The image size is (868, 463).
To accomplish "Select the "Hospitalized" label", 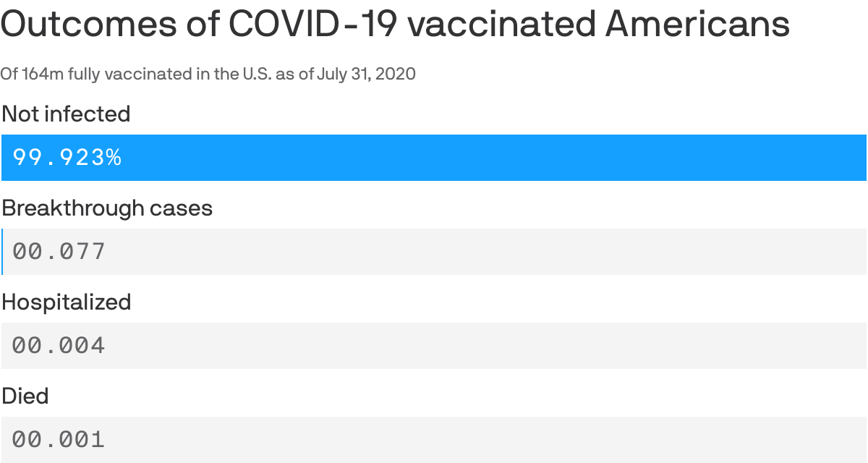I will pos(66,302).
